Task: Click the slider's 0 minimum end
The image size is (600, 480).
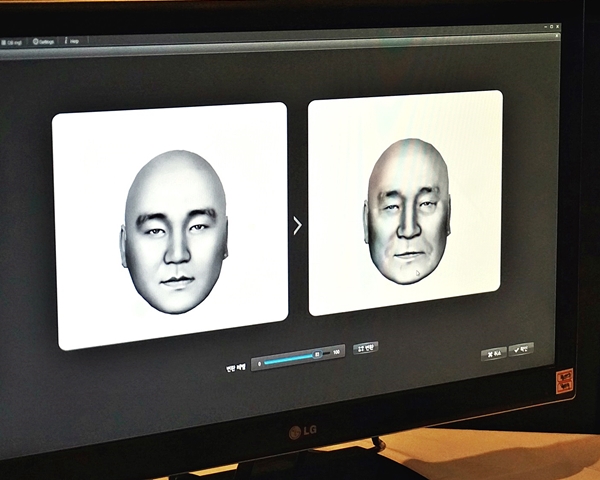Action: pyautogui.click(x=259, y=363)
